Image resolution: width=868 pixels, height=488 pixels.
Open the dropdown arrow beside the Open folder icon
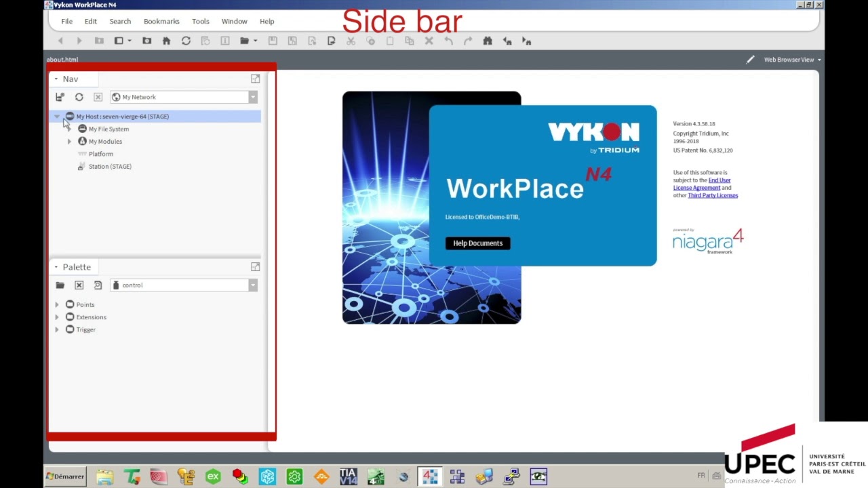256,41
